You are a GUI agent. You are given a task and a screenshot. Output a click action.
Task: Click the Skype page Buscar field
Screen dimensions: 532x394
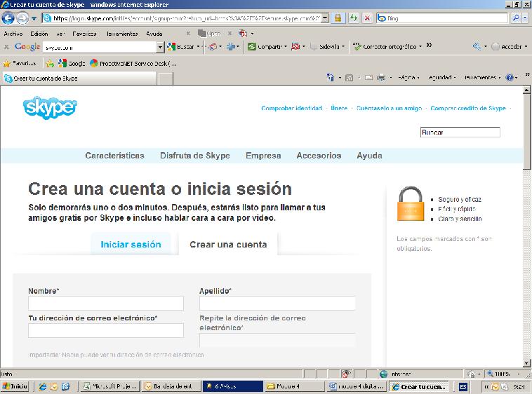460,132
